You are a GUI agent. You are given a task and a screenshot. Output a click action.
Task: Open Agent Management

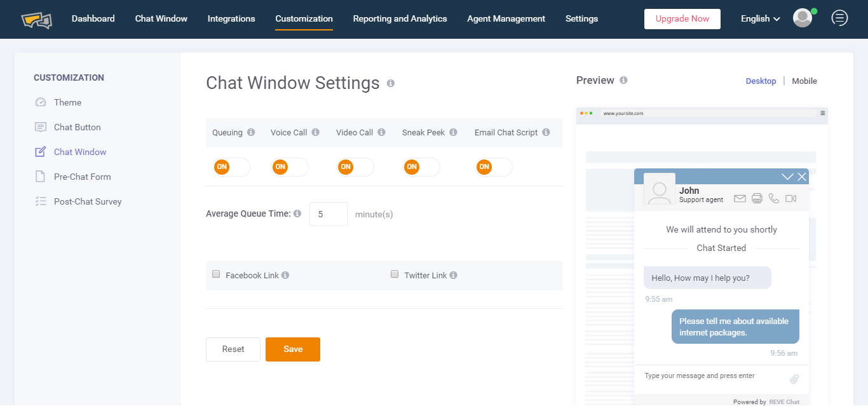[x=506, y=18]
